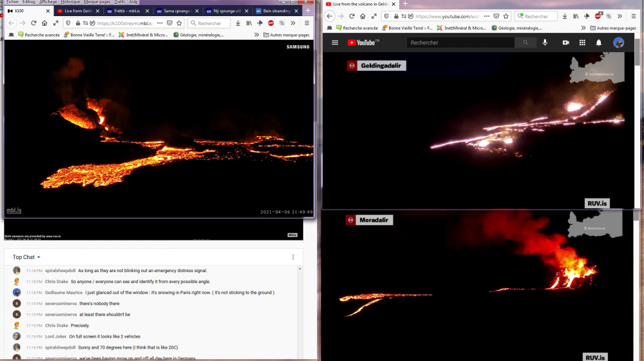Screen dimensions: 644x361
Task: Click the YouTube Rechercher search field
Action: (x=460, y=43)
